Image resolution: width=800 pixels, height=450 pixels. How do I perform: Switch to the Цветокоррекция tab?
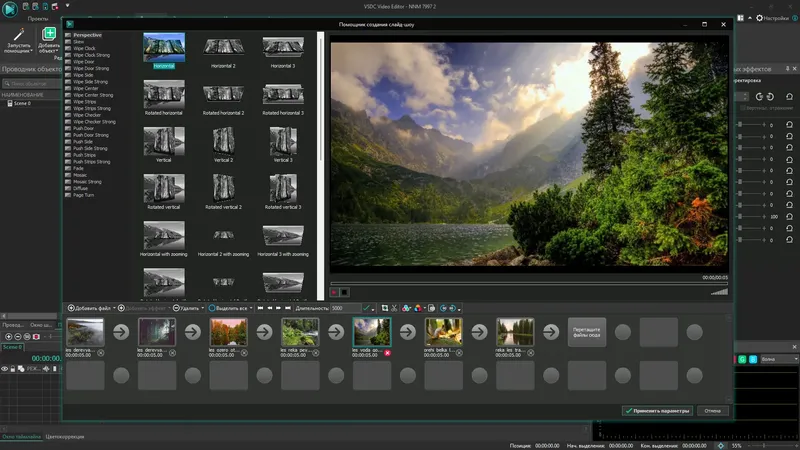(65, 437)
